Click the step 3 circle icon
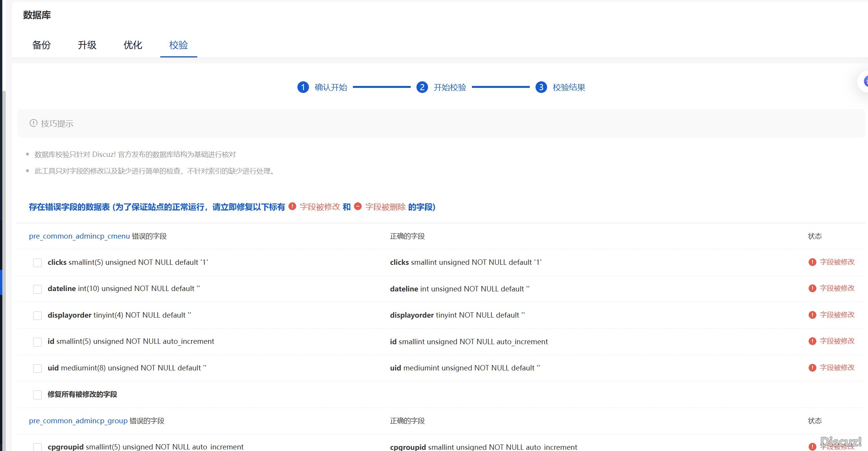Image resolution: width=868 pixels, height=451 pixels. click(541, 87)
